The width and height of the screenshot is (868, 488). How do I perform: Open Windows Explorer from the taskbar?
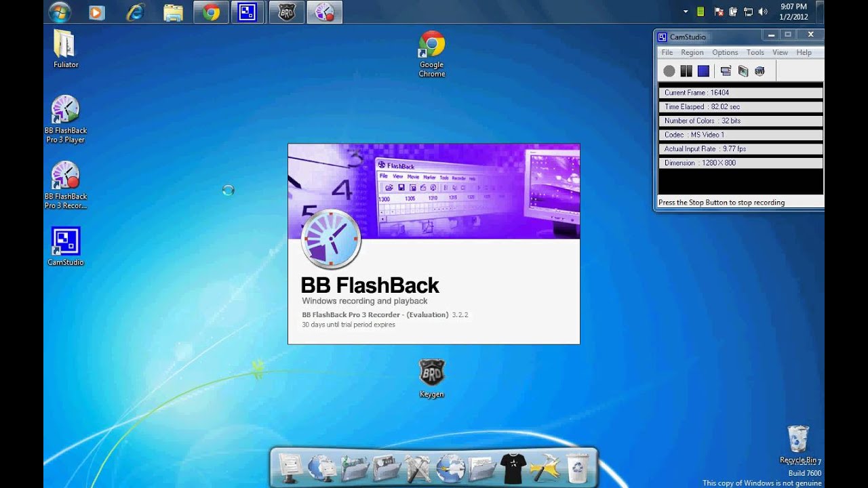173,12
